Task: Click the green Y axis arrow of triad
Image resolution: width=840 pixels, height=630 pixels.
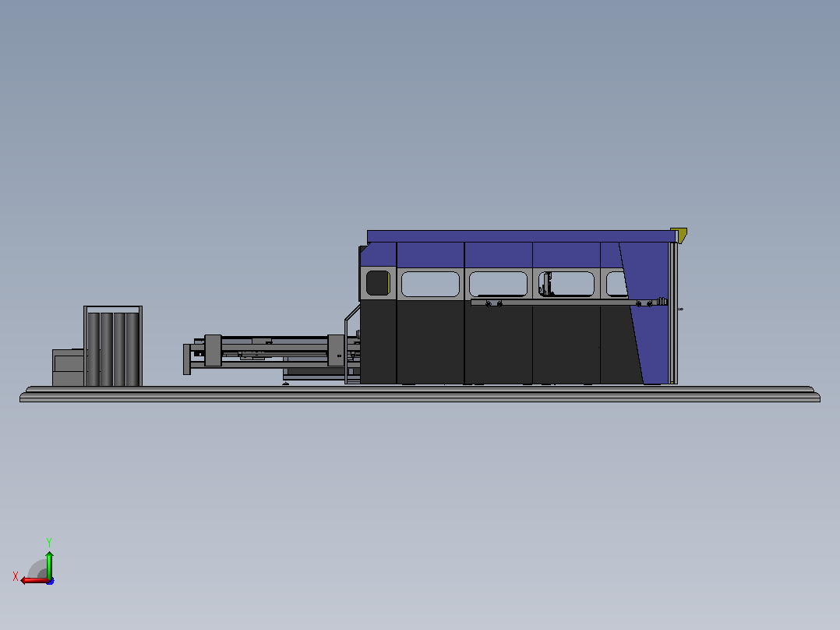Action: point(49,564)
